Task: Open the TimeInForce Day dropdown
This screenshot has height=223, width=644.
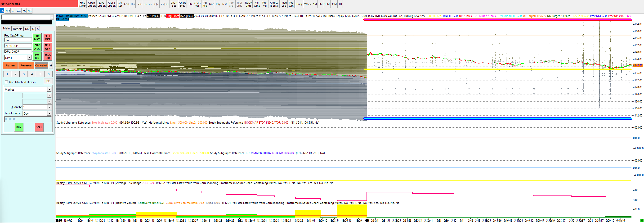Action: [x=49, y=113]
